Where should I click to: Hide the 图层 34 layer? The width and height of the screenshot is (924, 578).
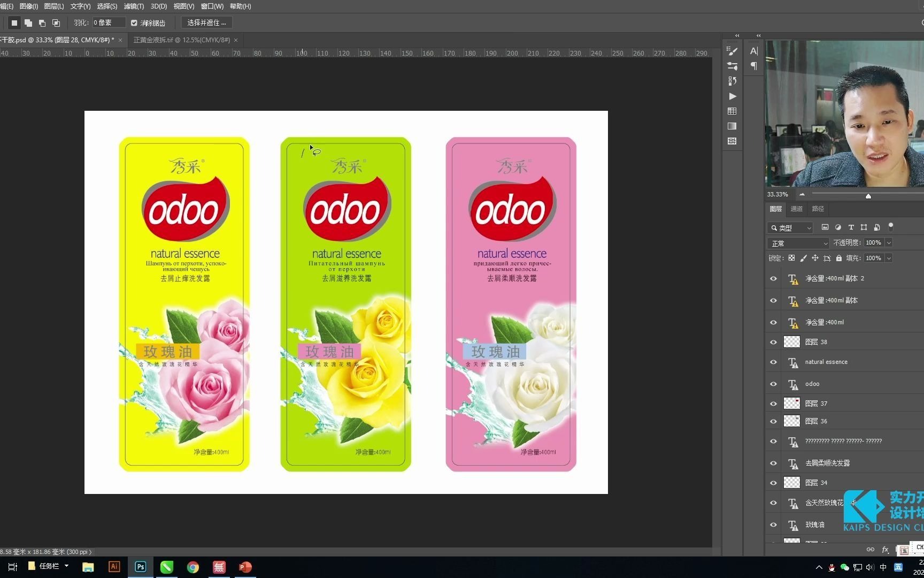pos(773,483)
